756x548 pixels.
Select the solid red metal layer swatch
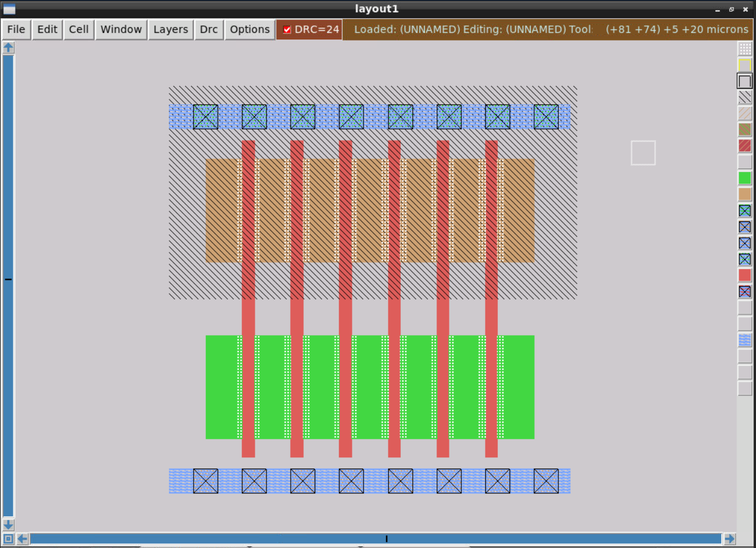click(744, 275)
